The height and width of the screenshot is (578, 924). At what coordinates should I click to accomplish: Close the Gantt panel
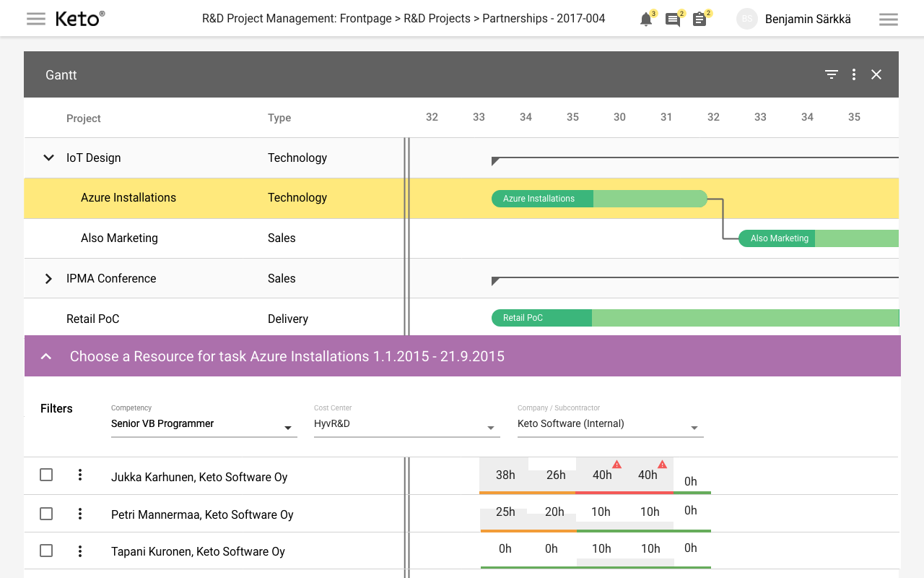point(876,74)
